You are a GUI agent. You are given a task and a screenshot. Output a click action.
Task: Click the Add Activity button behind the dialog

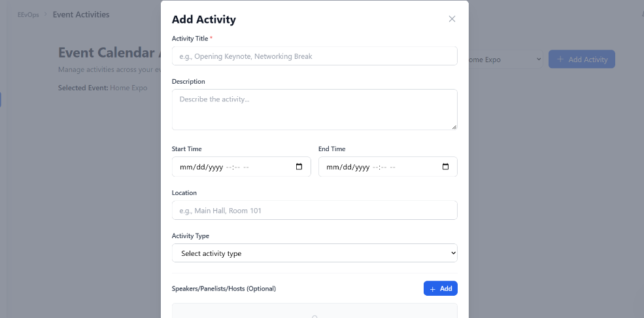pyautogui.click(x=582, y=59)
